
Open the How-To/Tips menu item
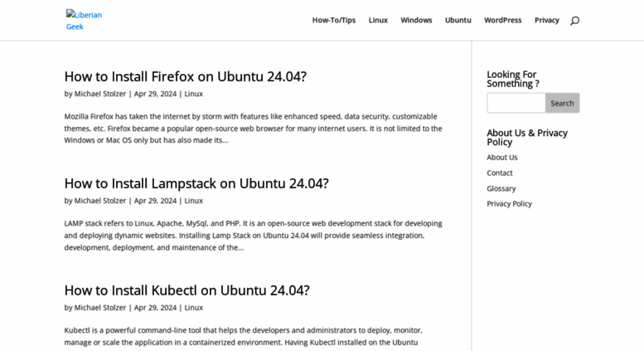click(x=334, y=20)
